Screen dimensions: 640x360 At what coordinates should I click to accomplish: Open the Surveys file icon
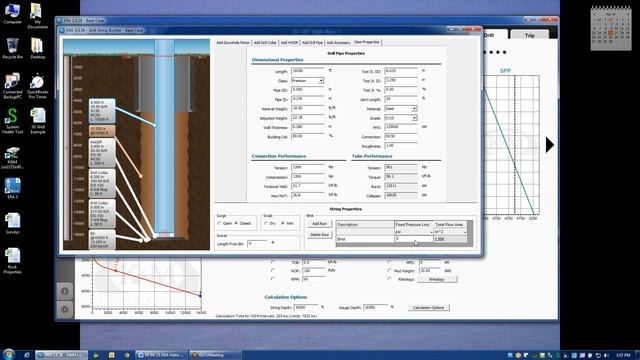[12, 223]
